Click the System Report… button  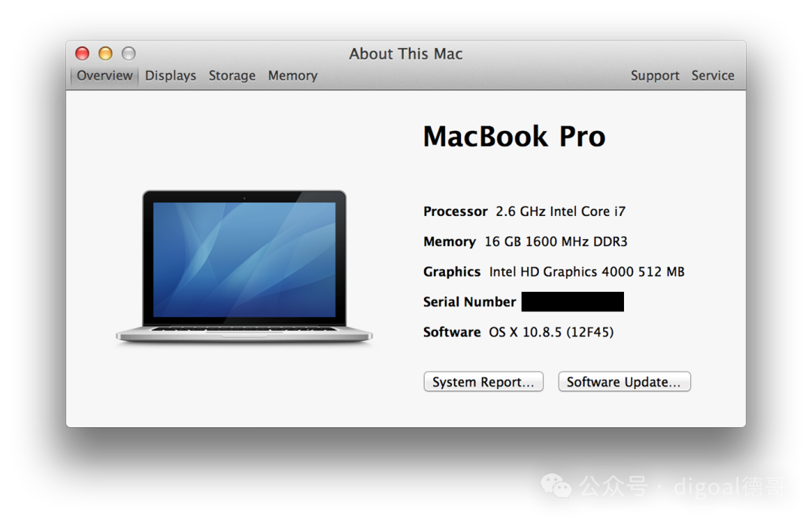pos(483,382)
